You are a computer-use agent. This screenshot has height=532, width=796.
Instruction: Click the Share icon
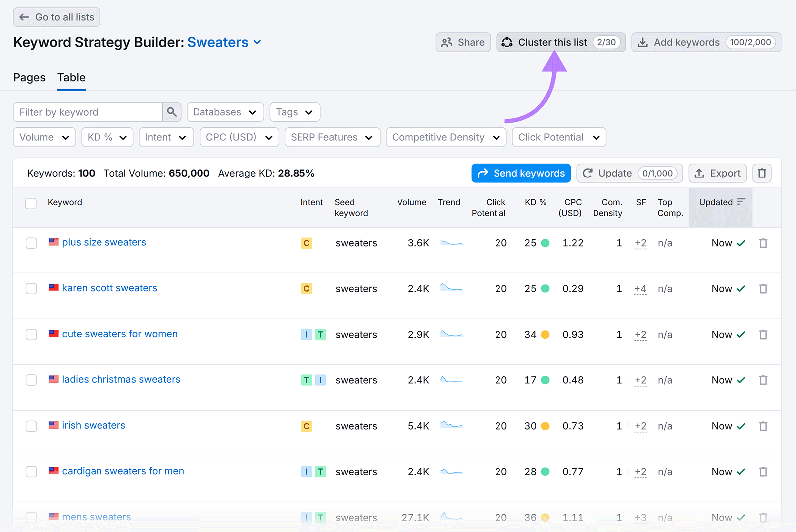(447, 42)
